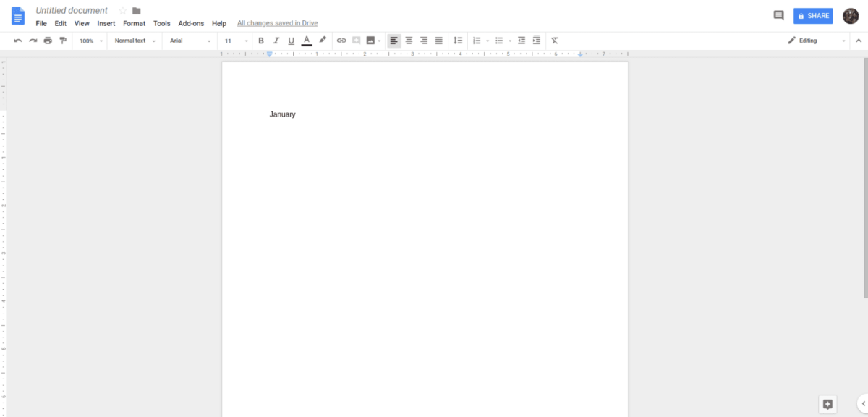
Task: Apply center alignment to the text
Action: 409,41
